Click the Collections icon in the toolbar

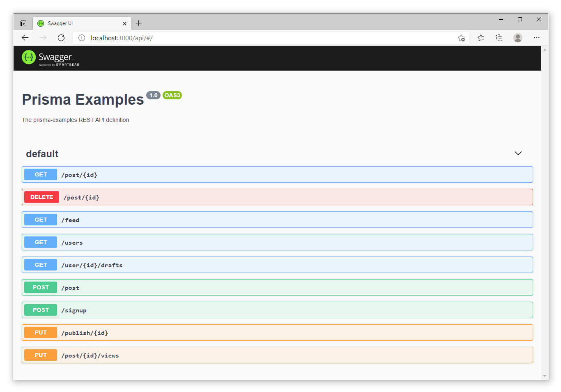pyautogui.click(x=499, y=38)
